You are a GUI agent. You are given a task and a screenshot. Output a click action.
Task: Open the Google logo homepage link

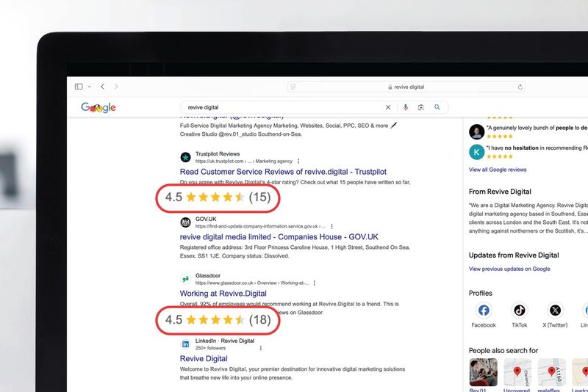[98, 107]
